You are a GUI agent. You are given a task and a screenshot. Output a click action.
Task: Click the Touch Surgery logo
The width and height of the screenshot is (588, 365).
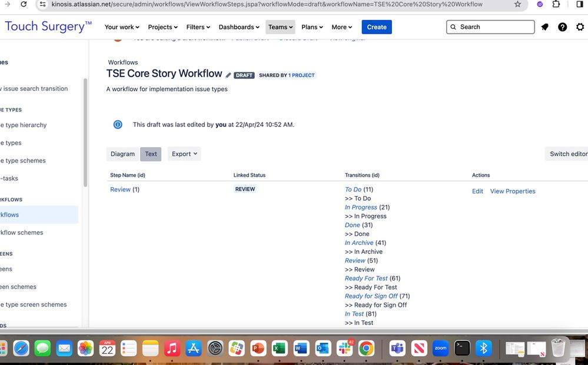click(48, 26)
